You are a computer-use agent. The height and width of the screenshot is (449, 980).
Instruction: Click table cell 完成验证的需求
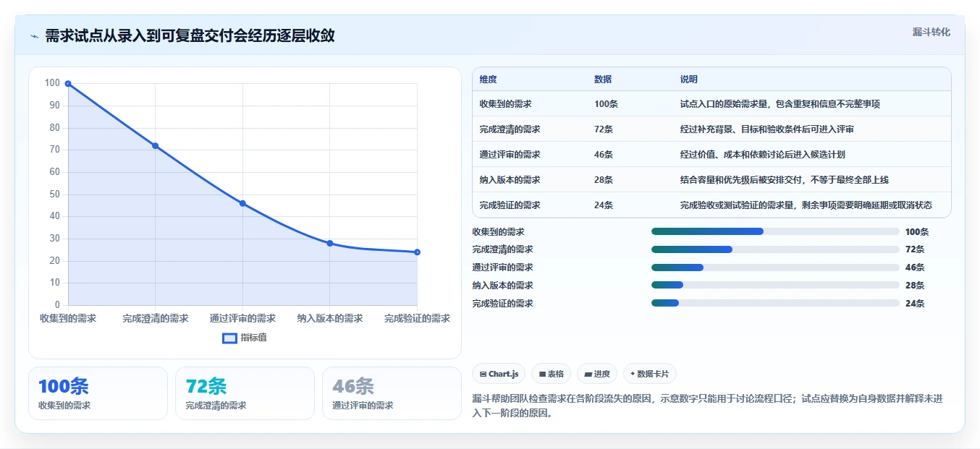(510, 205)
